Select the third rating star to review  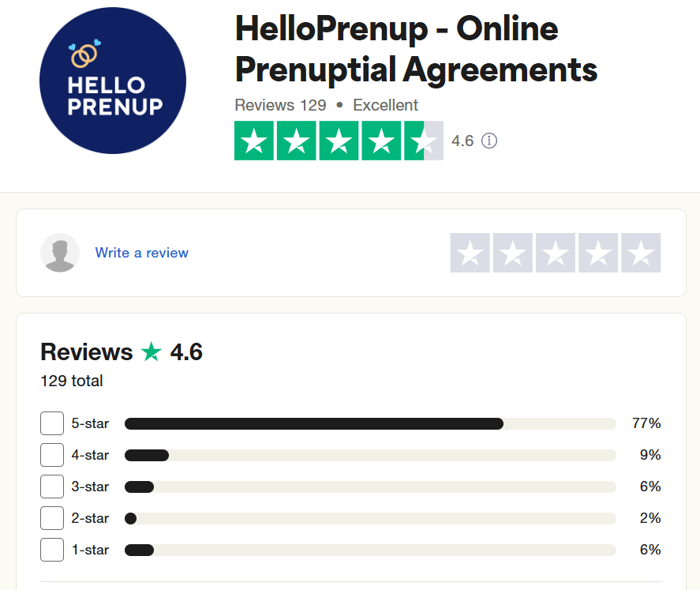[x=555, y=253]
